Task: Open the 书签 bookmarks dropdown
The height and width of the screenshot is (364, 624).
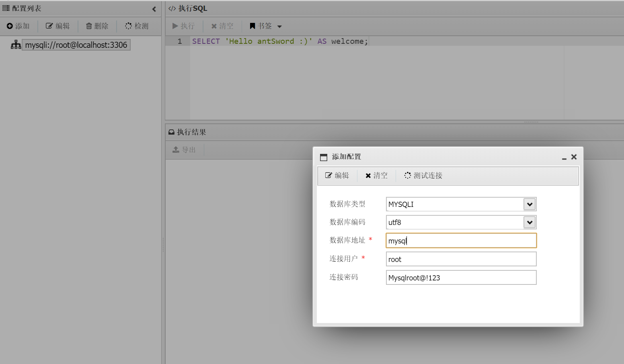Action: pyautogui.click(x=266, y=26)
